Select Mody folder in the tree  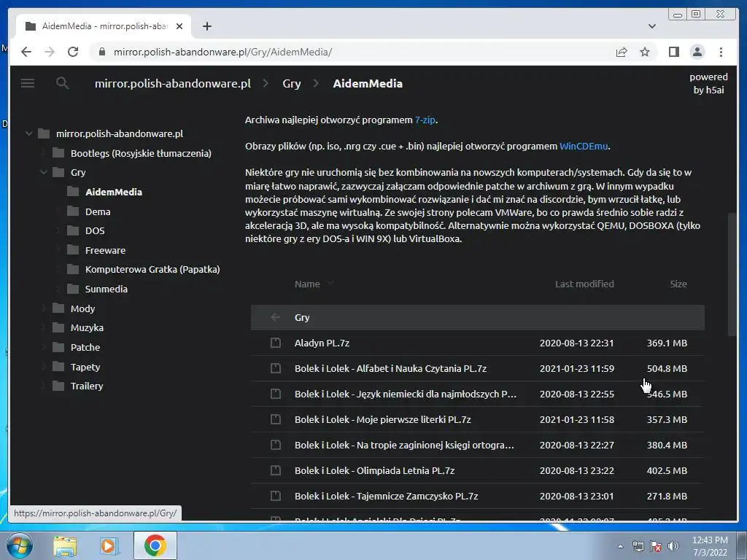click(83, 308)
